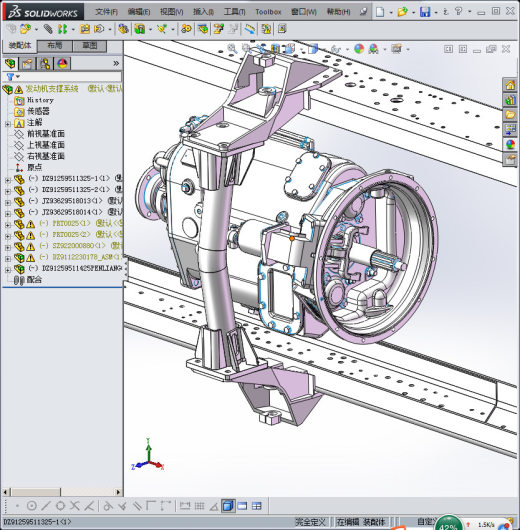Click the view appearance color ball in heads-up toolbar

[359, 49]
